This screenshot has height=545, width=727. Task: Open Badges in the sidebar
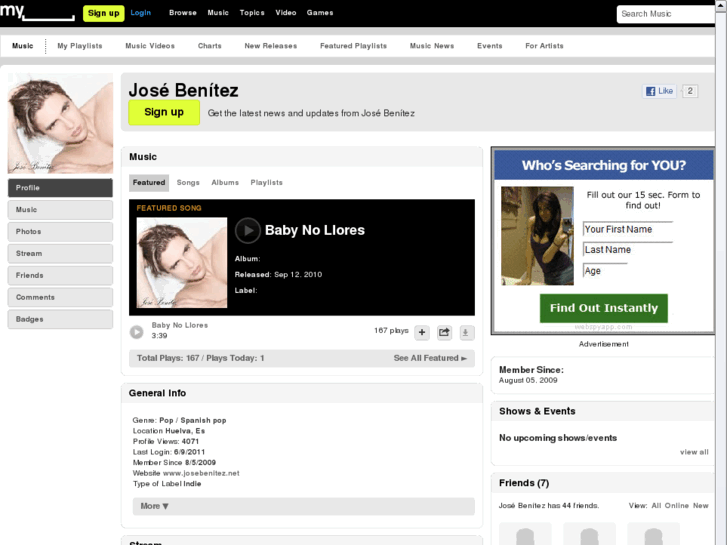60,319
